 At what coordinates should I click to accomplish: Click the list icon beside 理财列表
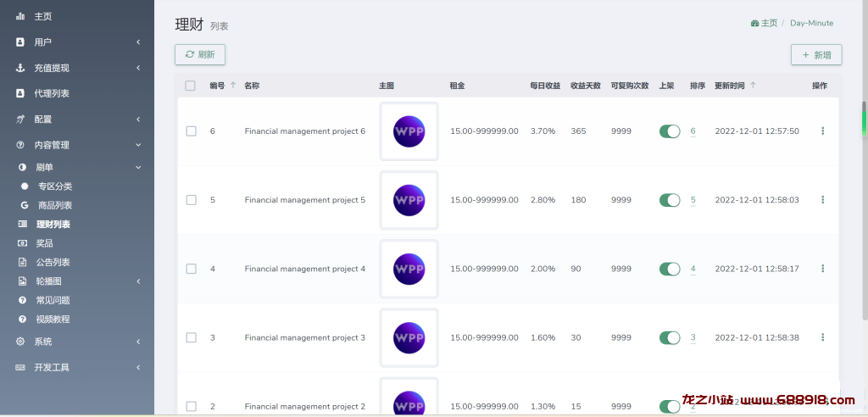(22, 225)
